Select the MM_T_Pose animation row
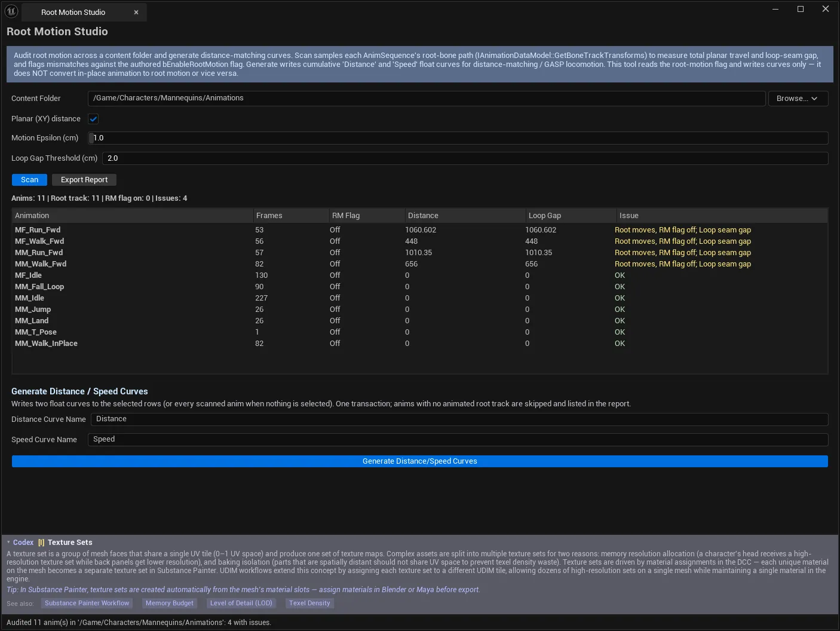840x631 pixels. pyautogui.click(x=419, y=332)
